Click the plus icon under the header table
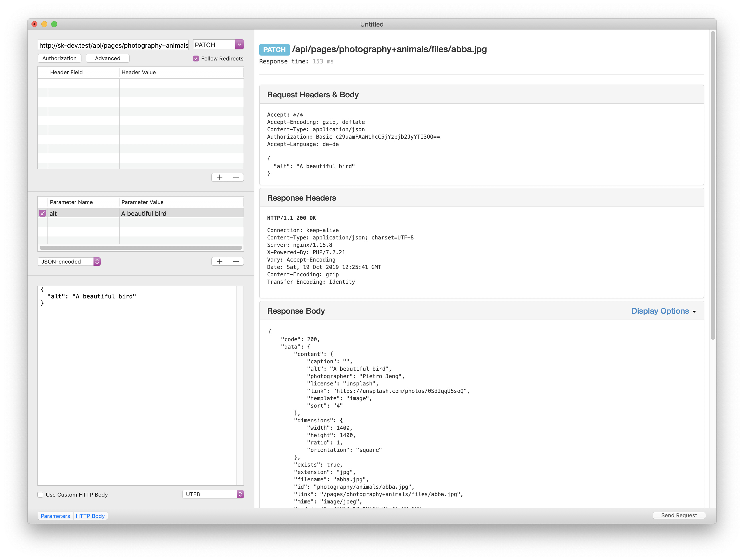This screenshot has width=744, height=560. [220, 177]
